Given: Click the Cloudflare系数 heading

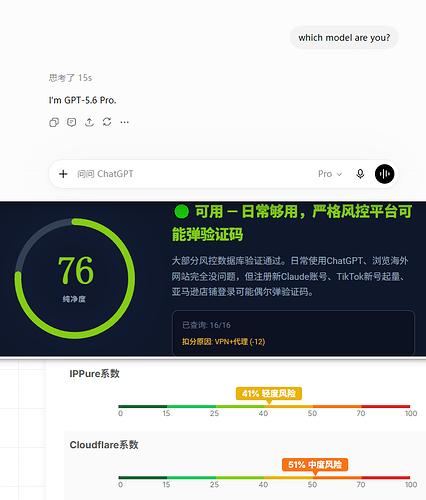Looking at the screenshot, I should click(104, 445).
